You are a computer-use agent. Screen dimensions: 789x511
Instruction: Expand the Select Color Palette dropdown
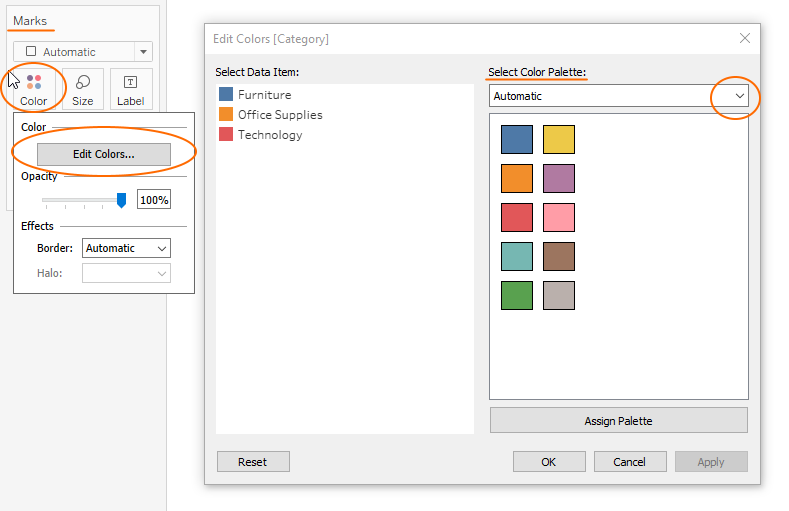739,96
